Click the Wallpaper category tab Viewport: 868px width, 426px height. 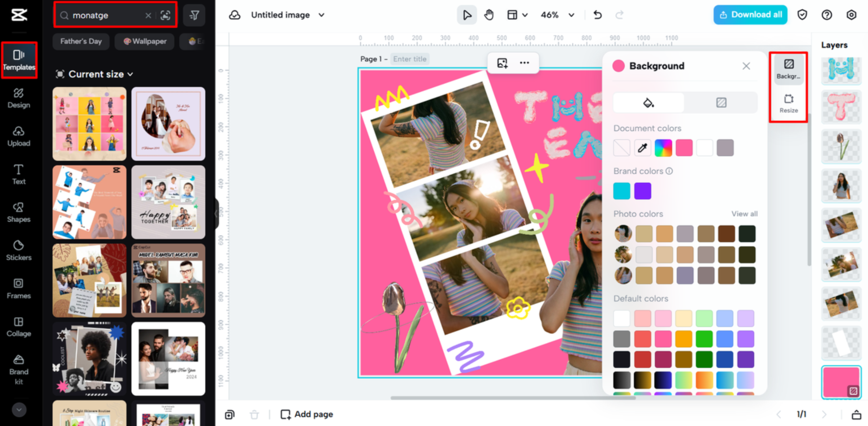coord(144,41)
